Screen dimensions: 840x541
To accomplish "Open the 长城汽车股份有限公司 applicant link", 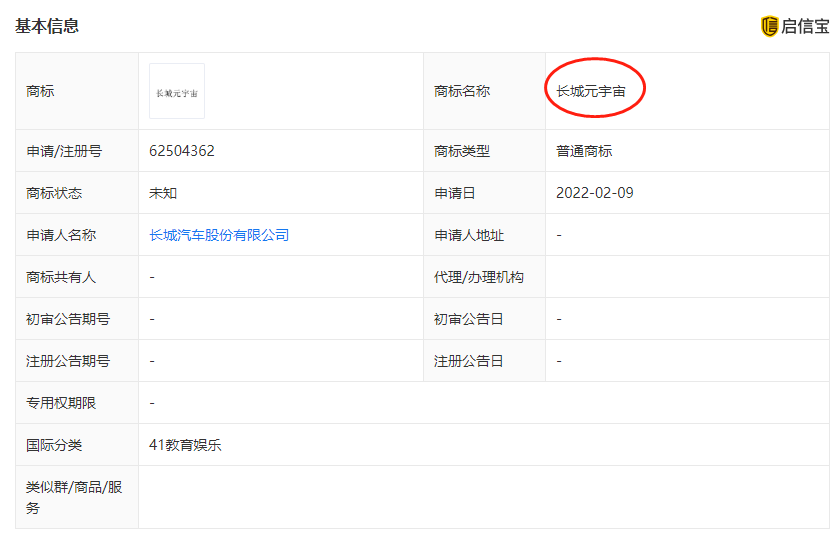I will click(219, 235).
